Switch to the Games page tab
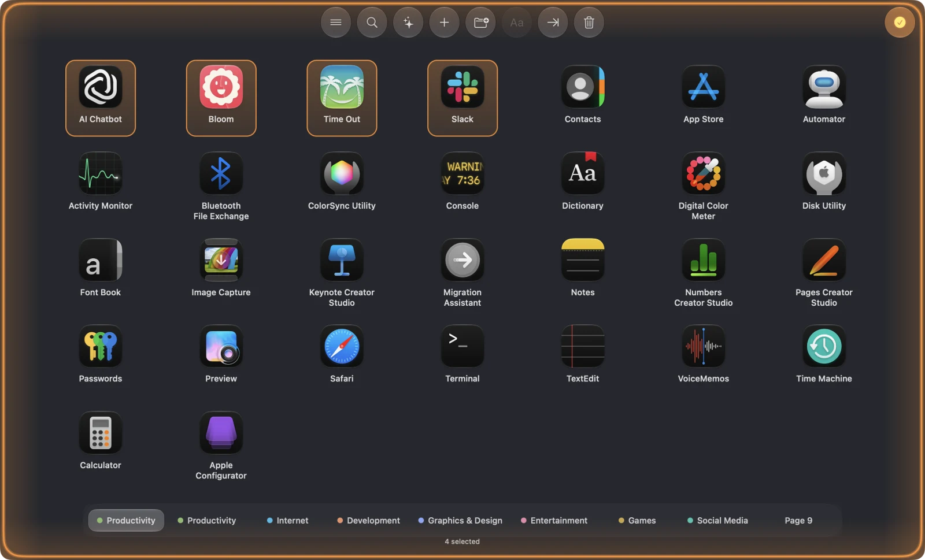This screenshot has width=925, height=560. click(637, 521)
